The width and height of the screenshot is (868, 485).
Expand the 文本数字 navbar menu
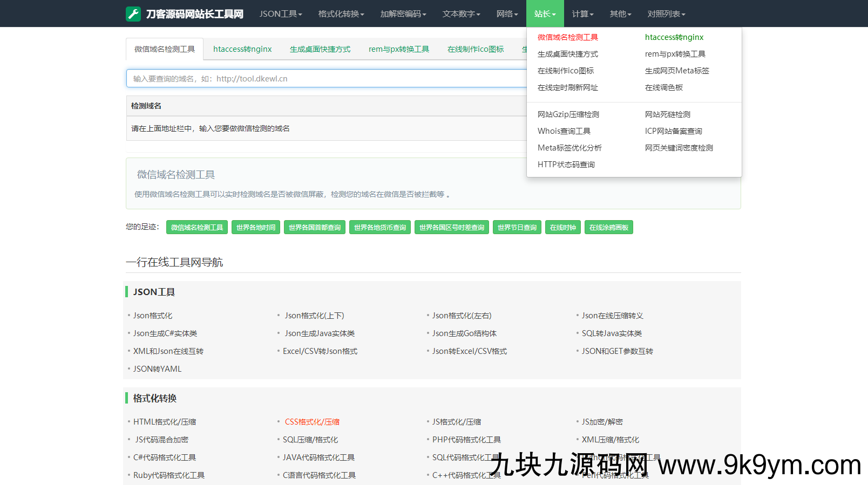(461, 14)
